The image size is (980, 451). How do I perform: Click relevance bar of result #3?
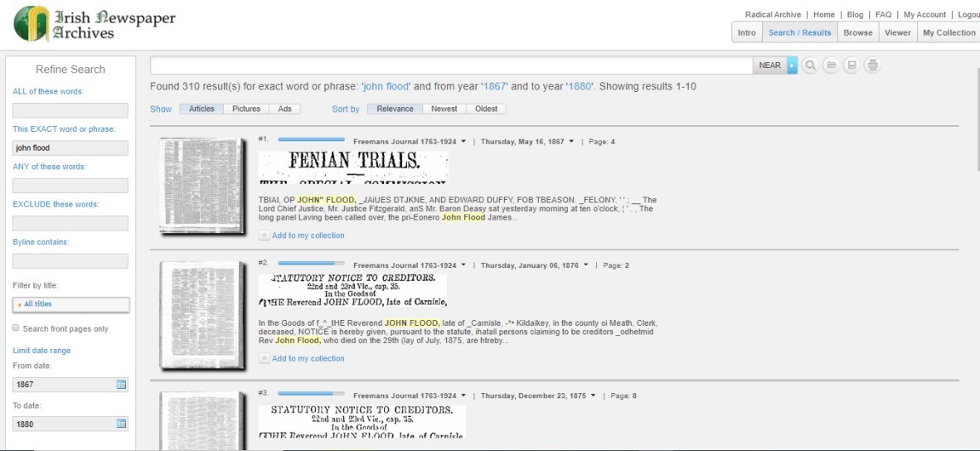[311, 394]
